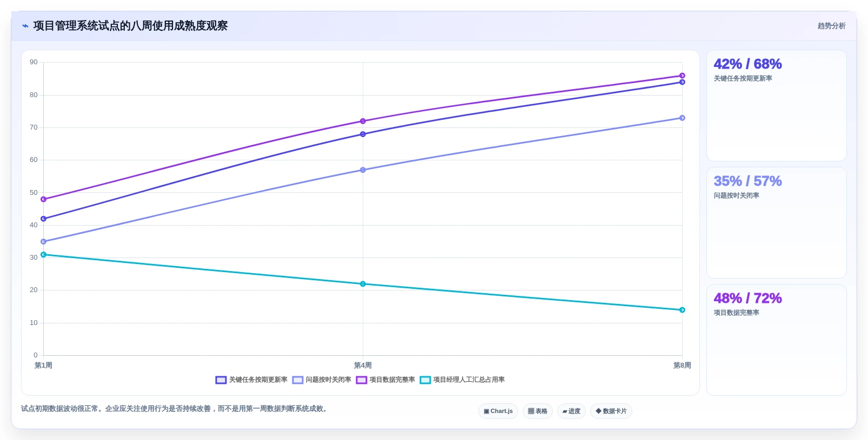
Task: Select the 42% / 68% metric card
Action: [x=776, y=106]
